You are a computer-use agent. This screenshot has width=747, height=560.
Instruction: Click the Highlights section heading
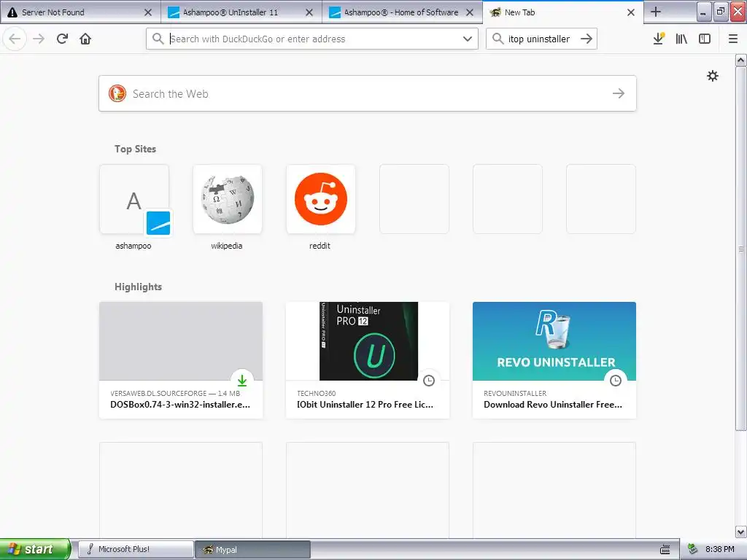138,287
